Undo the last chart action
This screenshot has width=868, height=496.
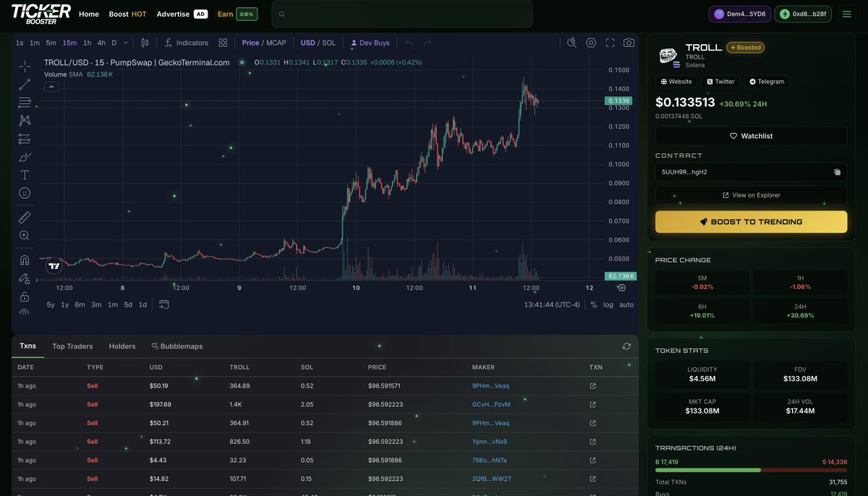(x=409, y=43)
